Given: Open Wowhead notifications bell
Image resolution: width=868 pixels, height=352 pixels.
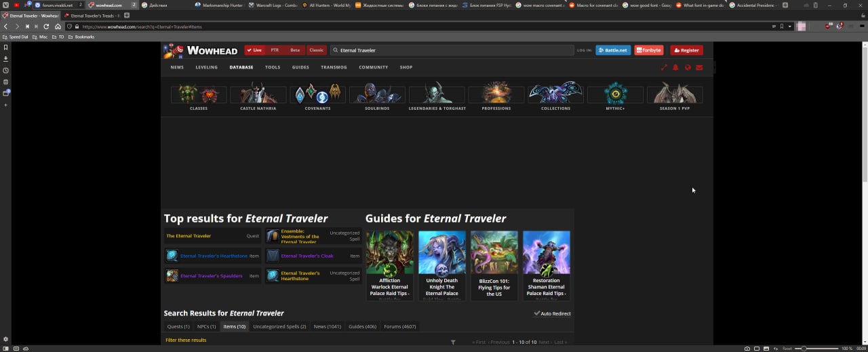Looking at the screenshot, I should 675,67.
